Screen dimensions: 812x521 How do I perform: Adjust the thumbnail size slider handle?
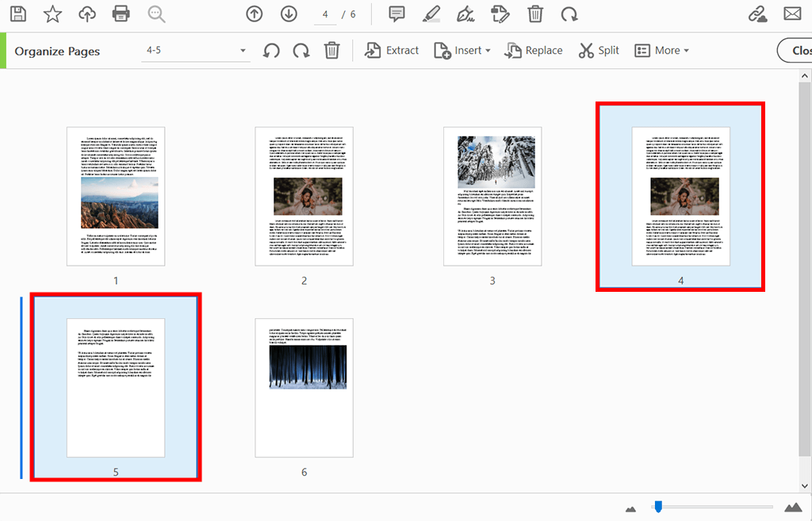coord(658,506)
